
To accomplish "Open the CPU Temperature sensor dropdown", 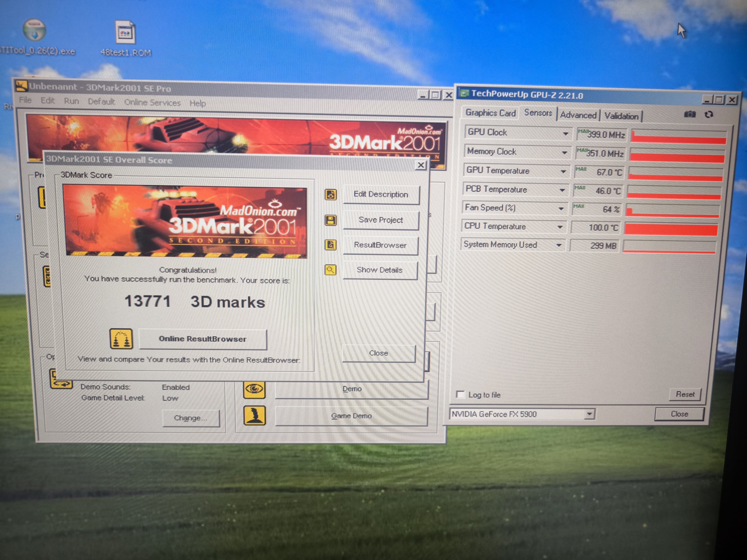I will [560, 227].
